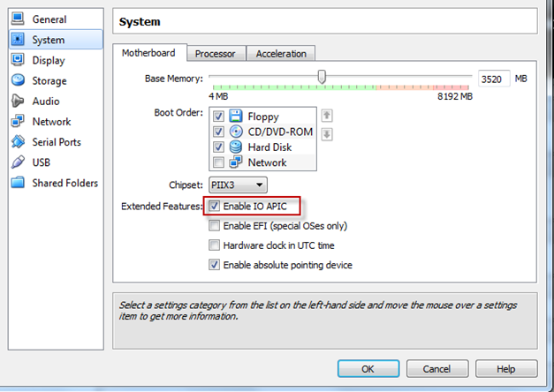
Task: Move boot item down with arrow
Action: tap(327, 134)
